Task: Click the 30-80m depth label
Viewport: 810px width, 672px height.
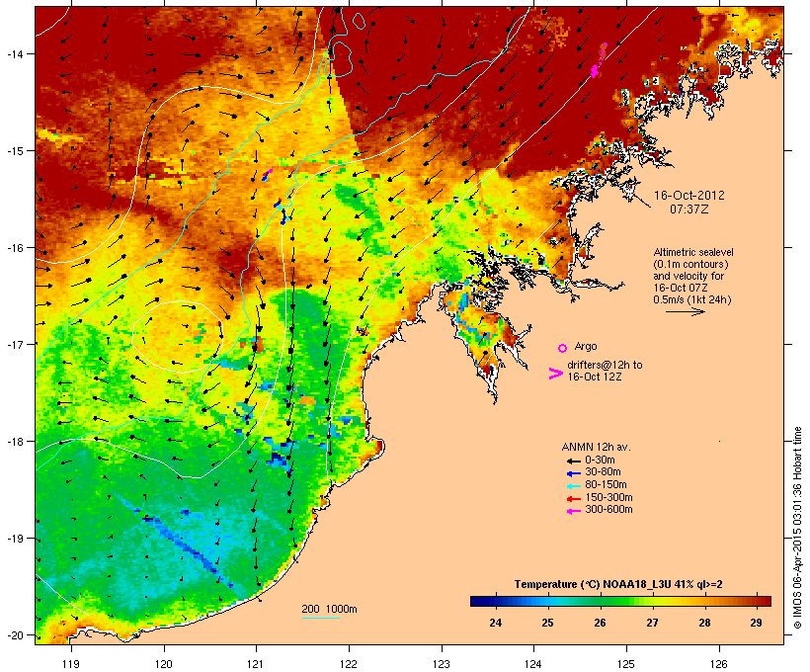Action: [603, 472]
